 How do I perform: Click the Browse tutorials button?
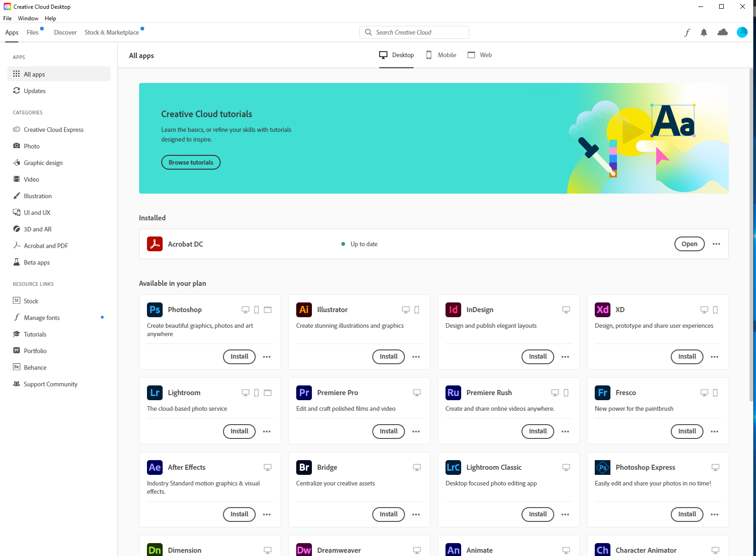click(x=191, y=162)
